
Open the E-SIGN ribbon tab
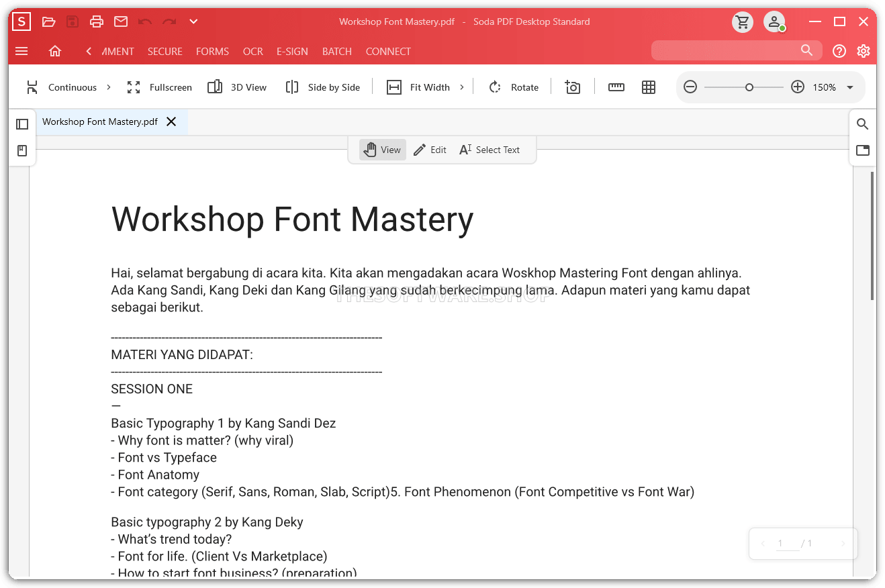[x=292, y=51]
